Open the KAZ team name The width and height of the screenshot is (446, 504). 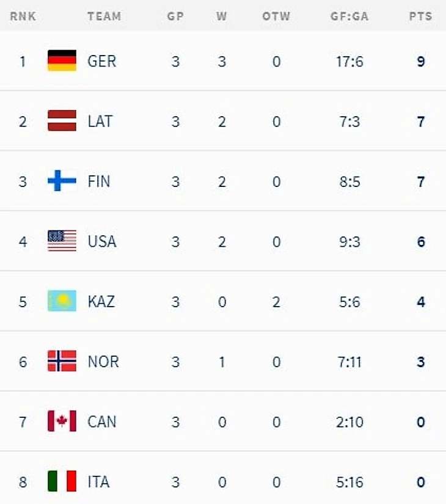pos(101,302)
